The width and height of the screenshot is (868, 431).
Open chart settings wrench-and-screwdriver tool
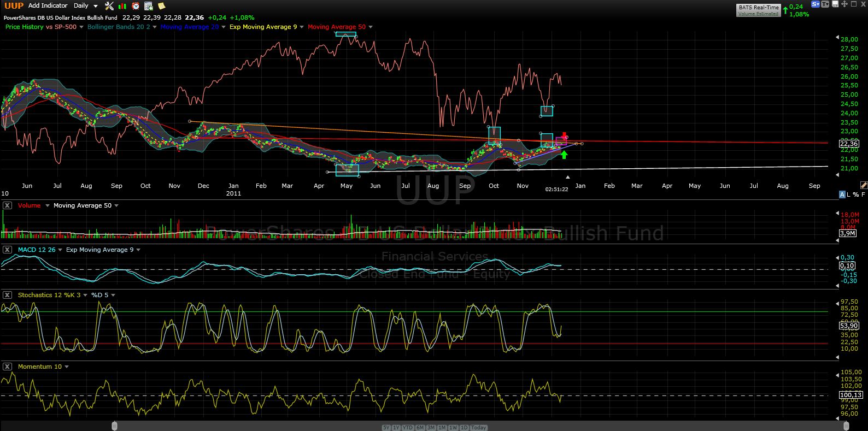click(x=109, y=6)
